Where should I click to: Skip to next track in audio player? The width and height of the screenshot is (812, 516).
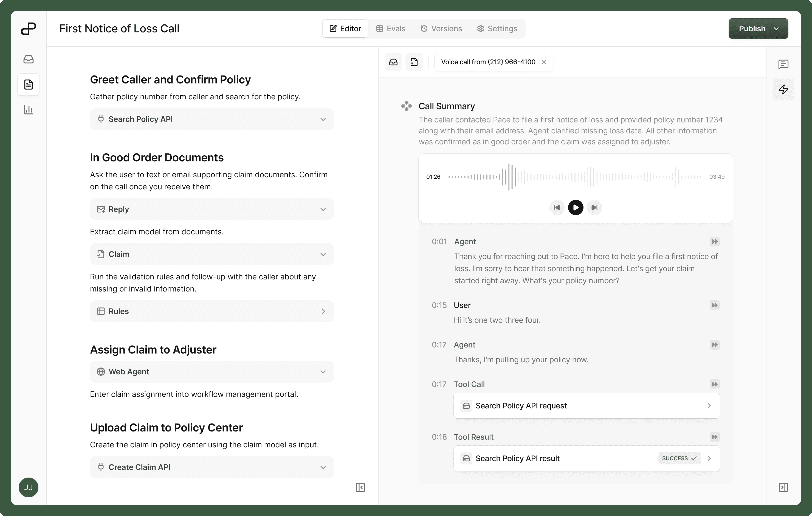click(594, 207)
